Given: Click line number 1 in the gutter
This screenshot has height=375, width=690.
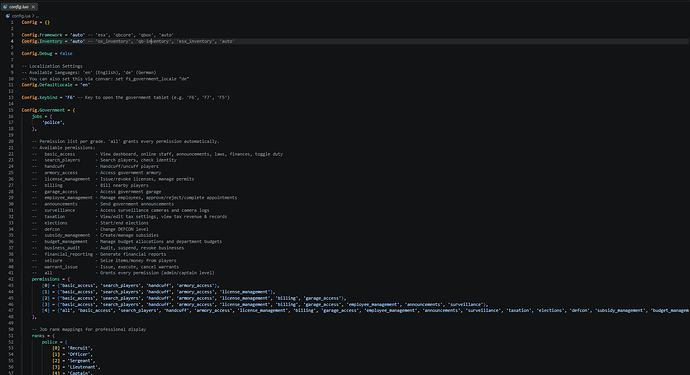Looking at the screenshot, I should [12, 22].
